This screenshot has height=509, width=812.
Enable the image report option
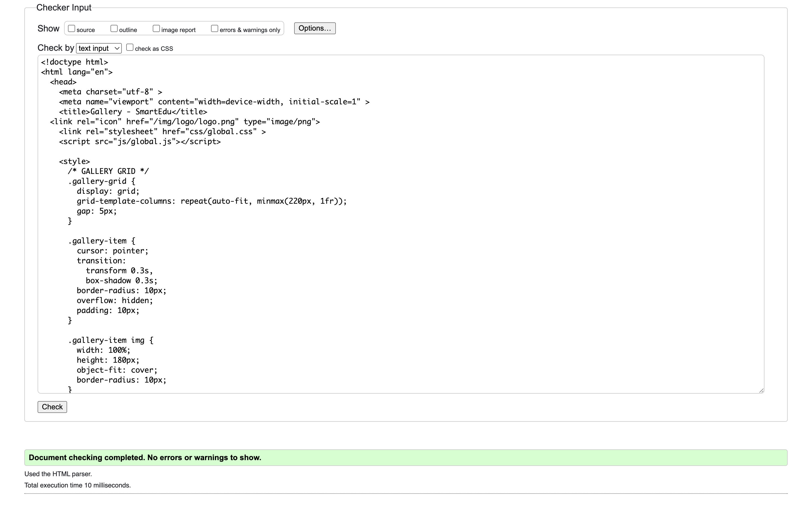point(156,29)
